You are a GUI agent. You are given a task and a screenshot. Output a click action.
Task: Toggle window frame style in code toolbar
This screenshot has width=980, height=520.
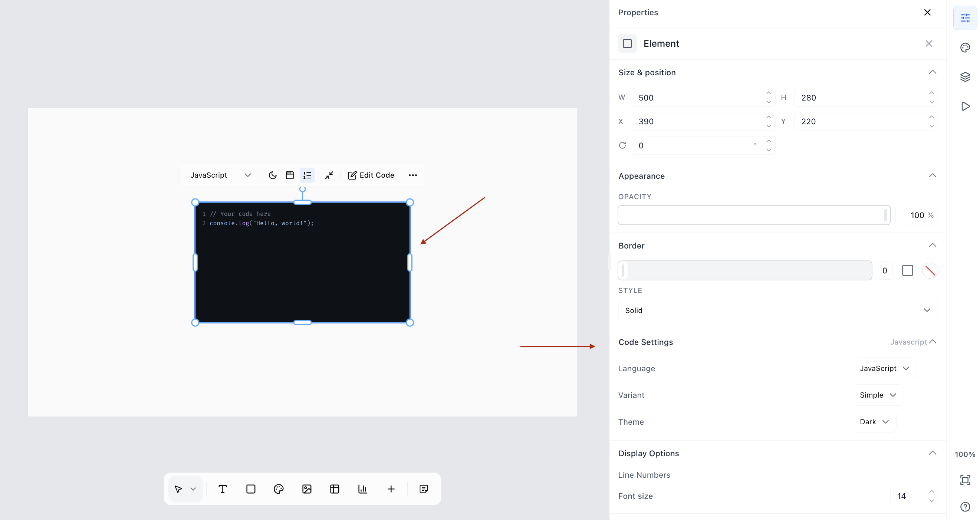point(290,175)
